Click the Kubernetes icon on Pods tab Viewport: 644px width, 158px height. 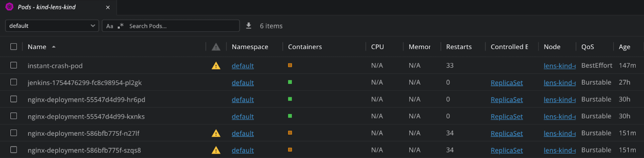click(x=9, y=7)
